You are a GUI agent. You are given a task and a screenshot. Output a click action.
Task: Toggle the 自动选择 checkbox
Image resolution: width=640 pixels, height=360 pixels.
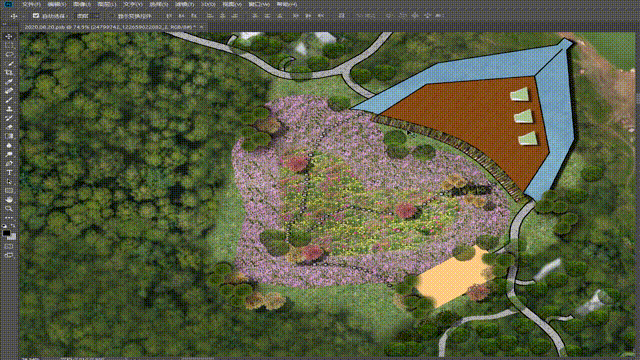(x=36, y=16)
